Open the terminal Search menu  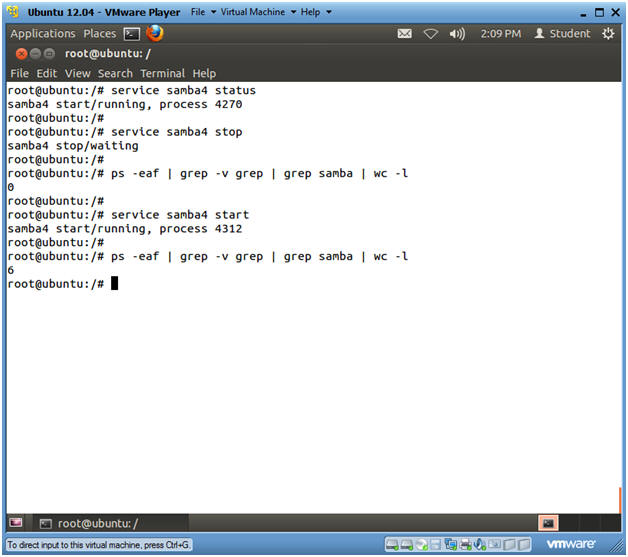pos(115,74)
